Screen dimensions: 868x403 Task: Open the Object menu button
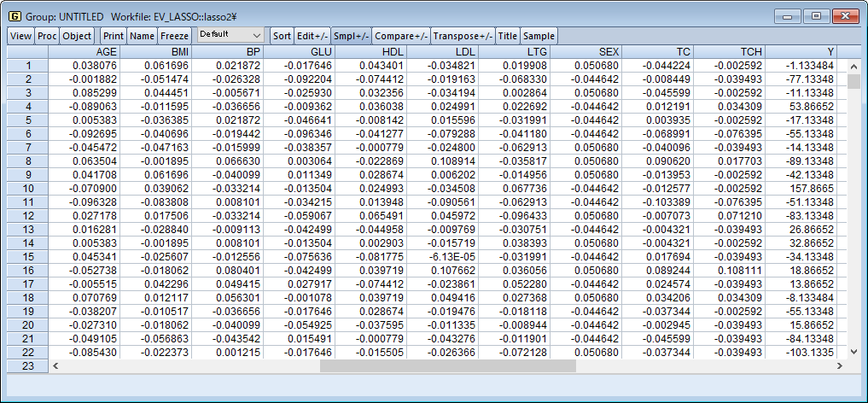[77, 36]
